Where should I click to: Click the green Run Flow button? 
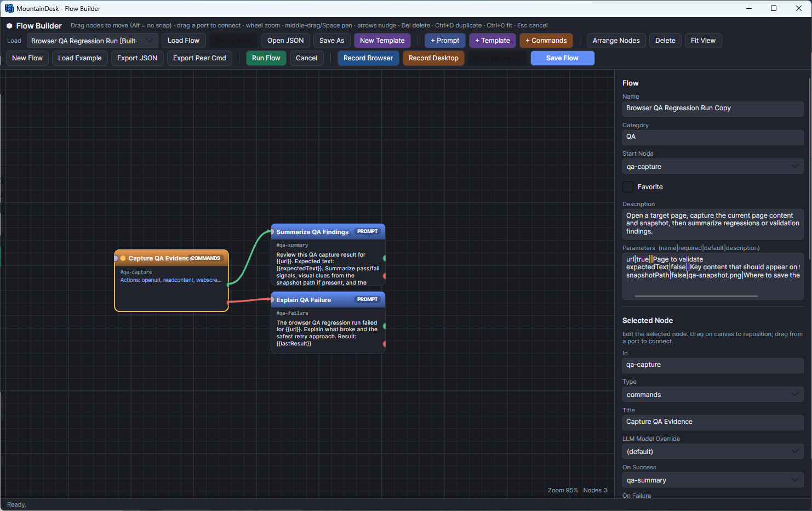click(266, 58)
